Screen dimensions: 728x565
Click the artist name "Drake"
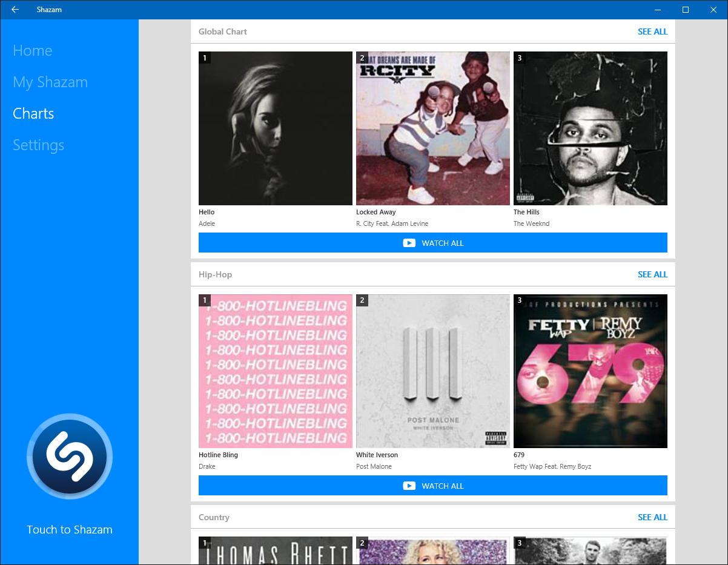pyautogui.click(x=207, y=466)
